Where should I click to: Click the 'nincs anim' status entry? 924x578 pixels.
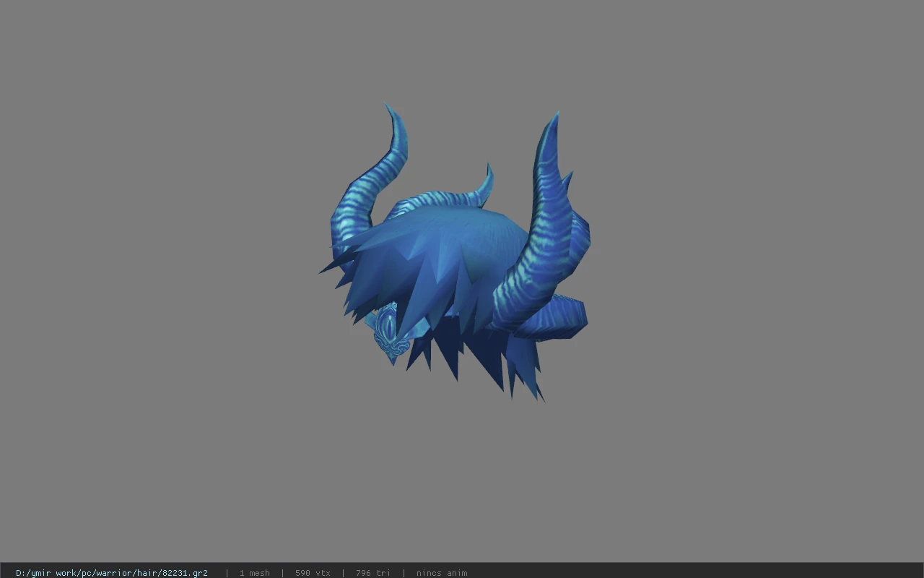point(441,572)
